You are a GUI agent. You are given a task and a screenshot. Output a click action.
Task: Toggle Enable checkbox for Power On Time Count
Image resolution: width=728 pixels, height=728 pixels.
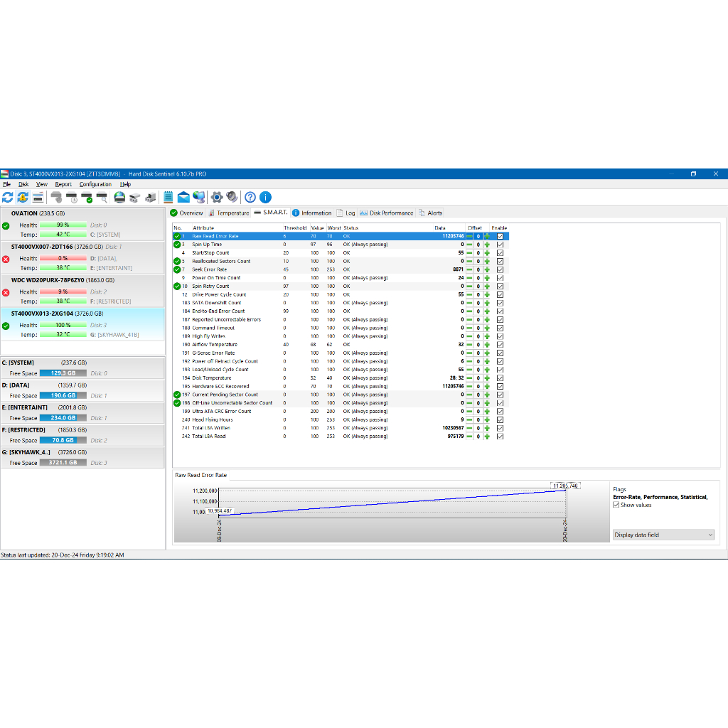tap(500, 278)
